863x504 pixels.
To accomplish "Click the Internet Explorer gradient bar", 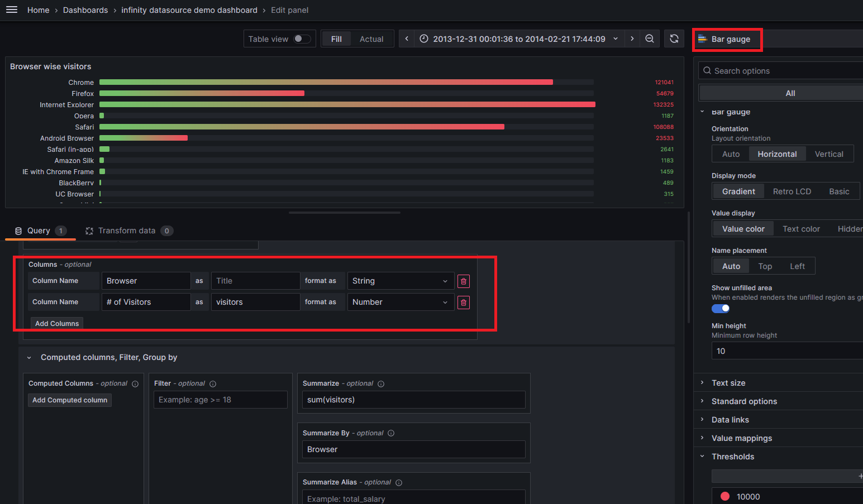I will (x=347, y=104).
